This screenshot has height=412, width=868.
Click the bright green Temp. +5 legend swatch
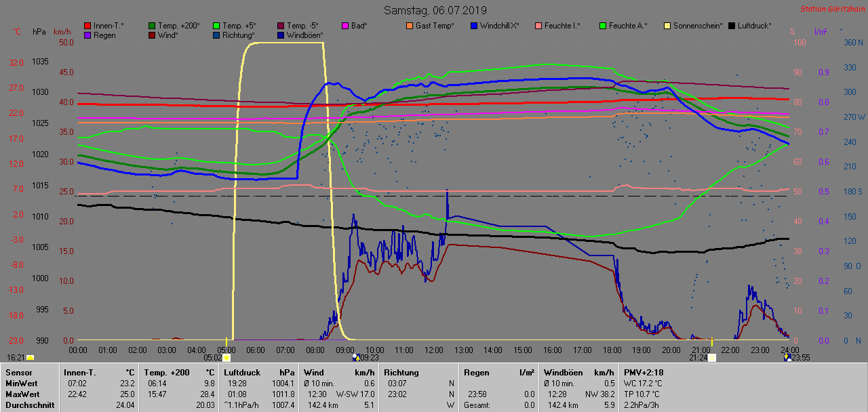pyautogui.click(x=217, y=26)
